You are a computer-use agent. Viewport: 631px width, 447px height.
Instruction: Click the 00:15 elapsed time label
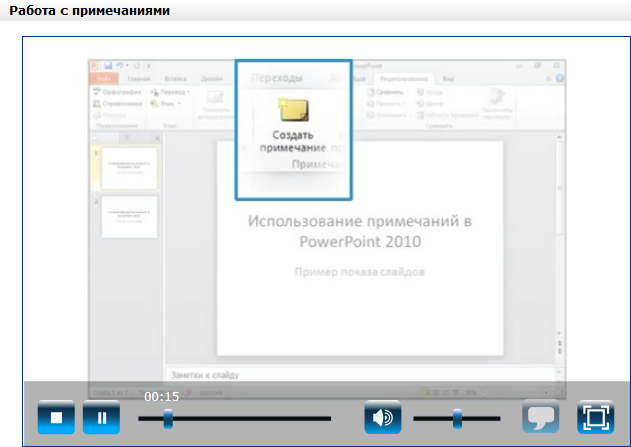click(161, 397)
